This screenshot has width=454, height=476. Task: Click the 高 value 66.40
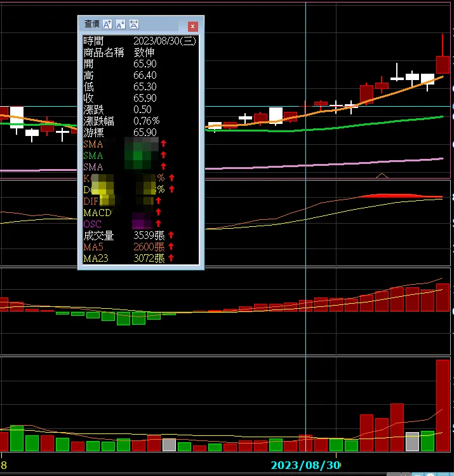[145, 75]
